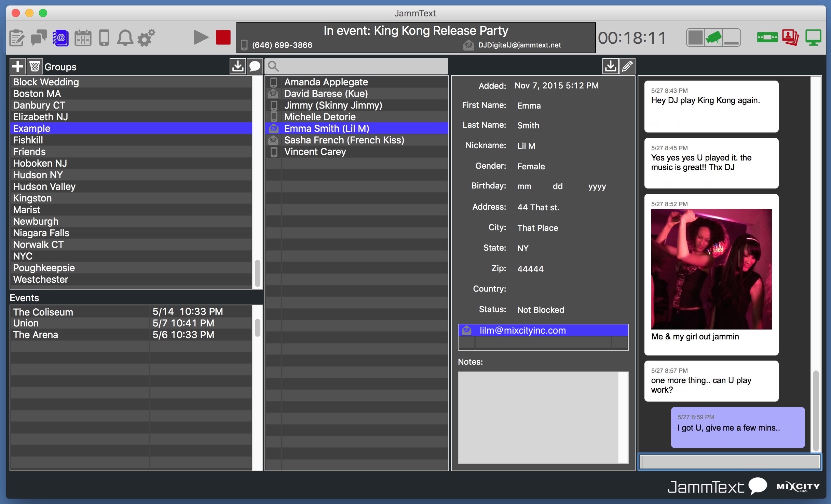Screen dimensions: 831x504
Task: Select the Niagara Falls group
Action: [x=131, y=233]
